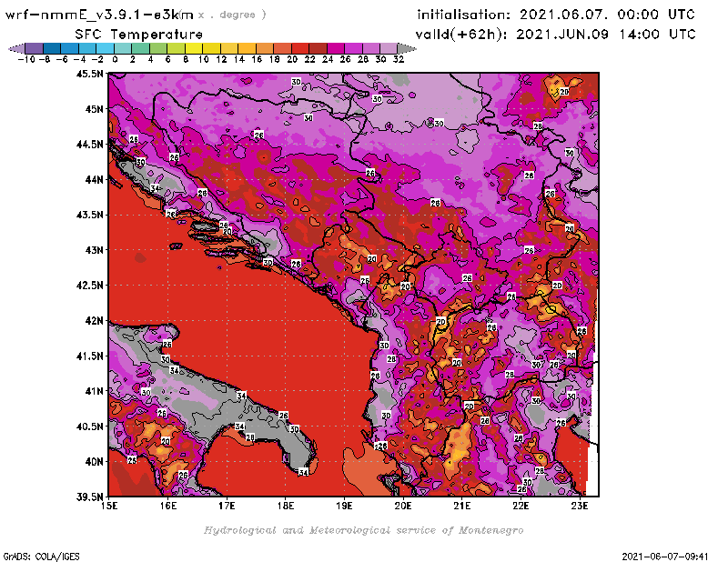Select the light green 4 to 6 swatch
728x562 pixels.
158,48
